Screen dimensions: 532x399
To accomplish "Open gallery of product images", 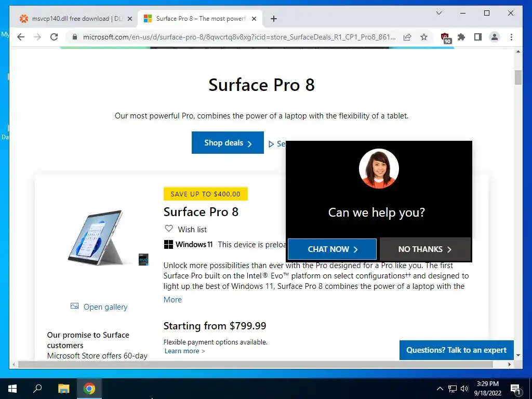I will (99, 307).
